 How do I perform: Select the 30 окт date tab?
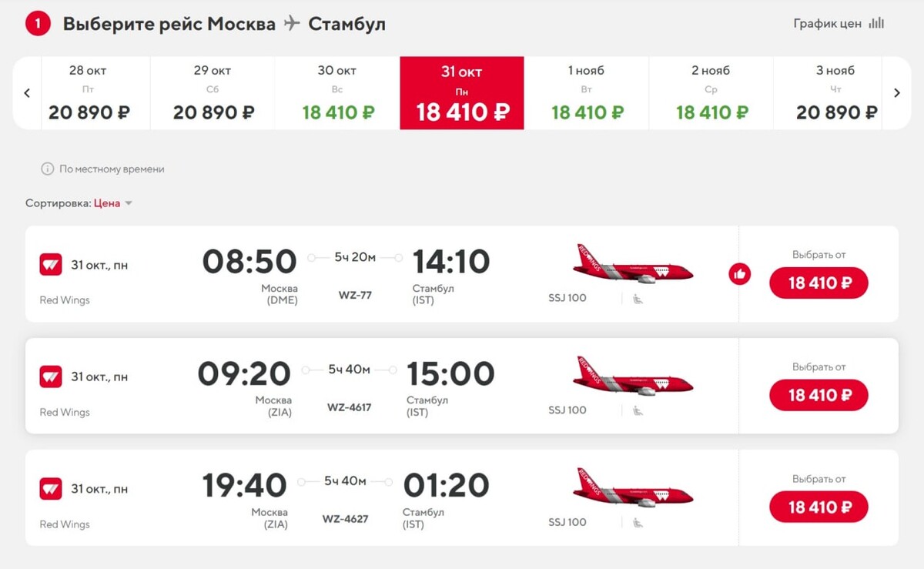337,93
